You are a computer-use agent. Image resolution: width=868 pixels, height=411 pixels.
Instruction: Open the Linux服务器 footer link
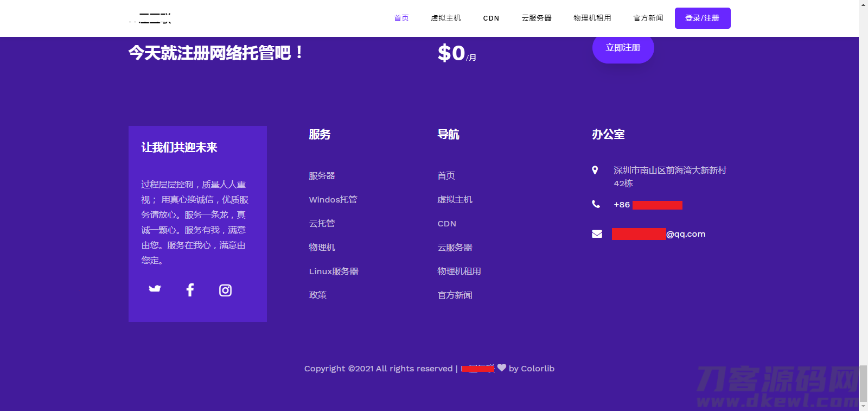coord(334,271)
